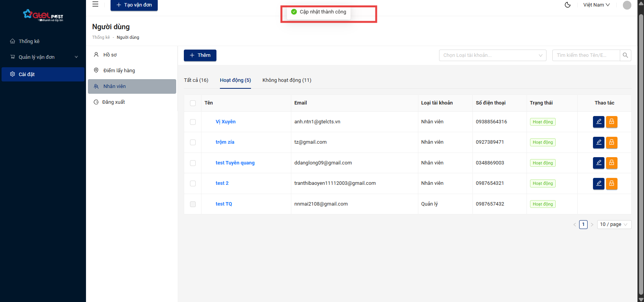Edit the Vị Xuyên employee row

tap(598, 122)
